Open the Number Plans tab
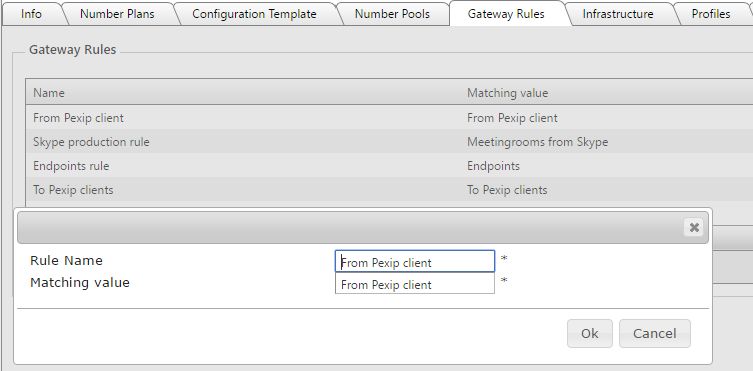 coord(117,14)
